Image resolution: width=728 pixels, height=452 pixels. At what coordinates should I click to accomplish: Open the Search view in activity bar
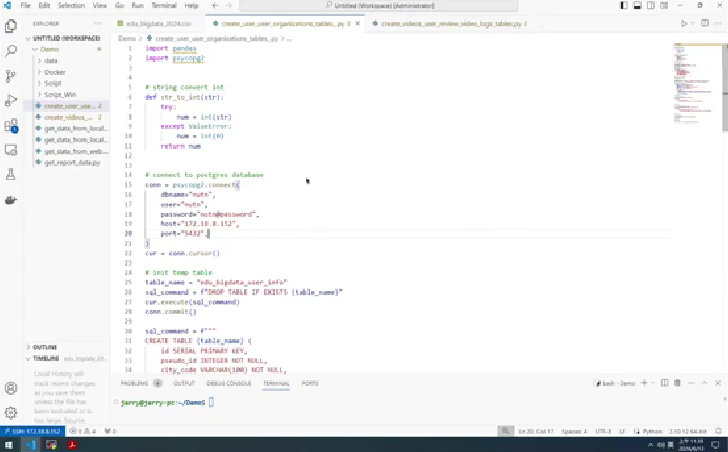click(11, 51)
